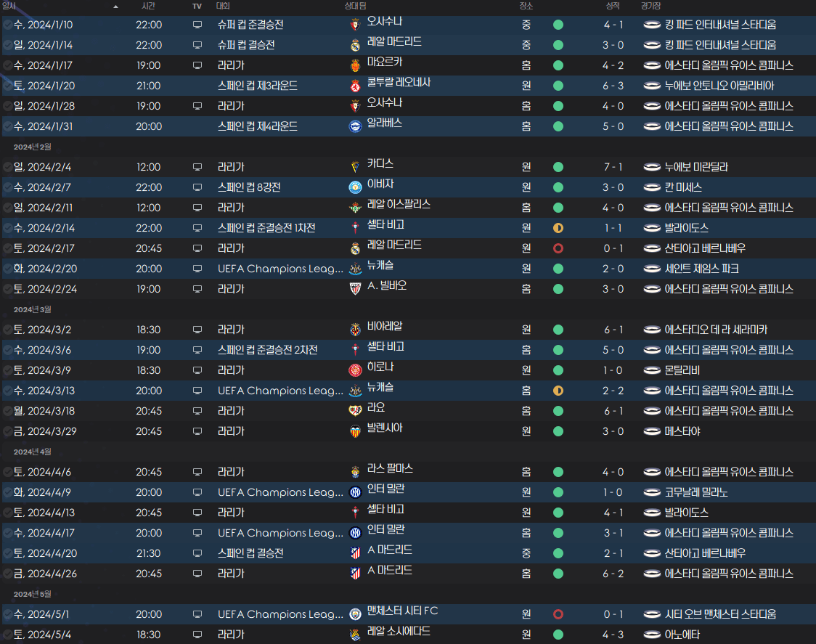Click the A 마드리드 crest in the 2024/4/20 row
816x644 pixels.
point(356,553)
